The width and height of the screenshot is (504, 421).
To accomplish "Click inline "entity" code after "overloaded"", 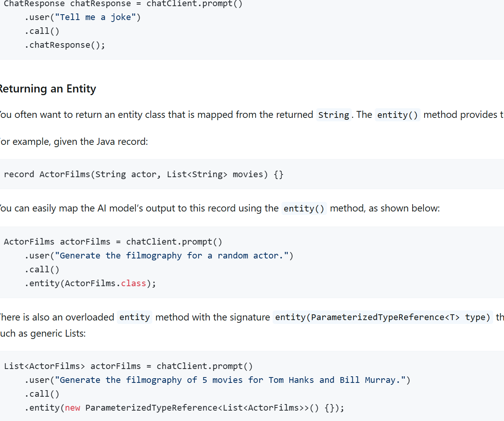I will click(134, 317).
